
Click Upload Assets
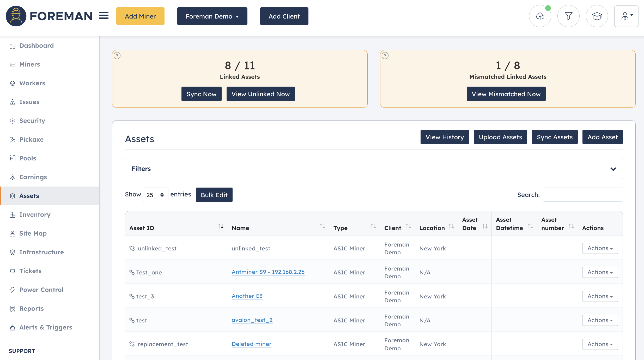500,137
